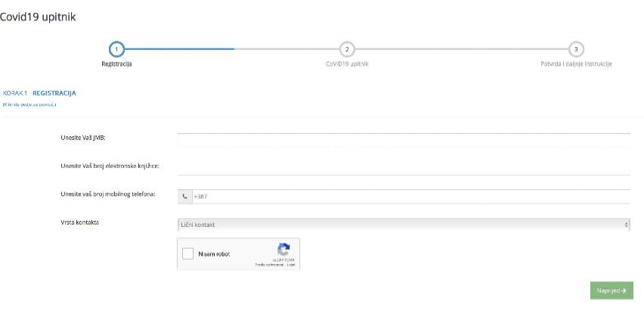Click the 'KORAK 1 - REGISTRACIJA' heading
Screen dimensions: 644x314
click(x=39, y=93)
